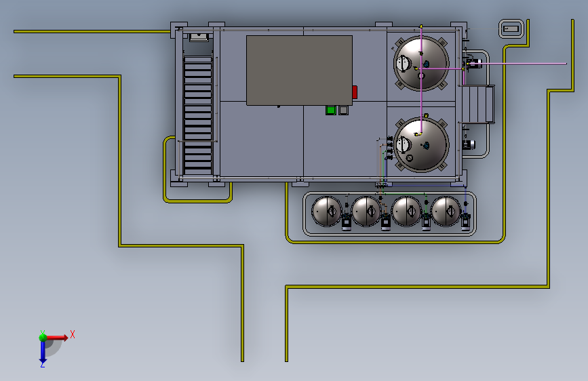Click the green Y axis ball of triad
Viewport: 588px width, 381px height.
43,337
